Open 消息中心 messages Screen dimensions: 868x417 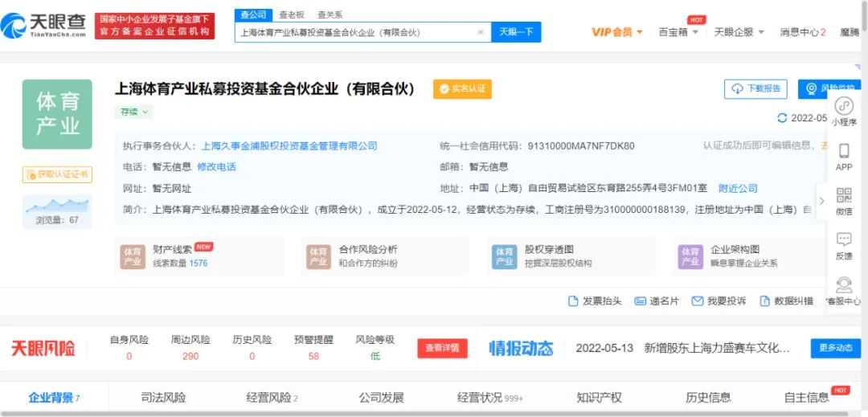click(x=803, y=32)
